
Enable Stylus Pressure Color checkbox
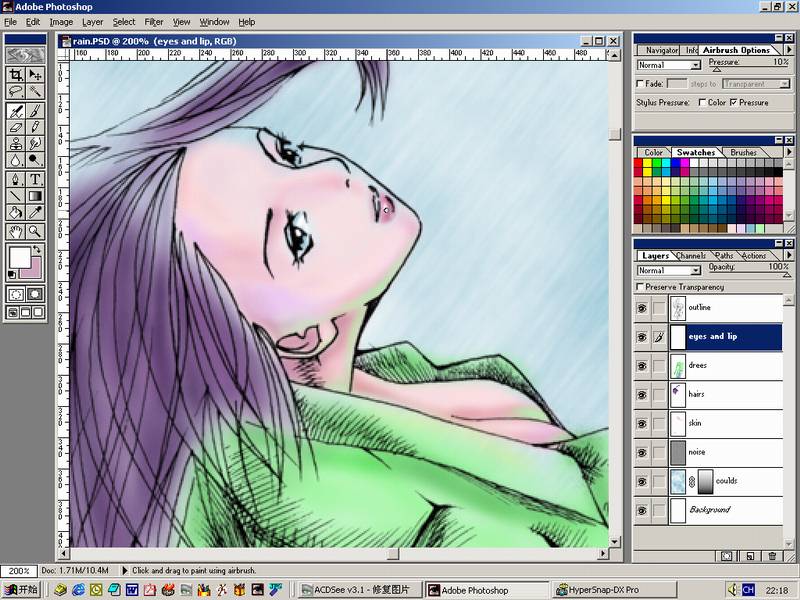(703, 103)
